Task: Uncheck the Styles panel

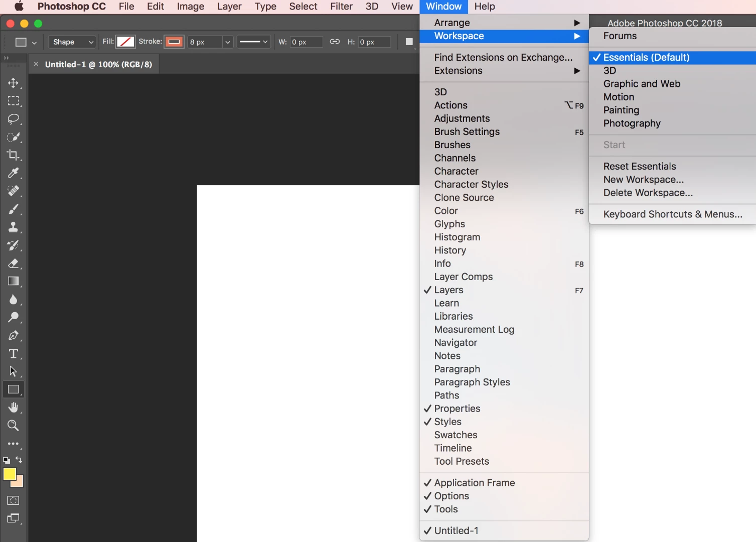Action: click(504, 422)
